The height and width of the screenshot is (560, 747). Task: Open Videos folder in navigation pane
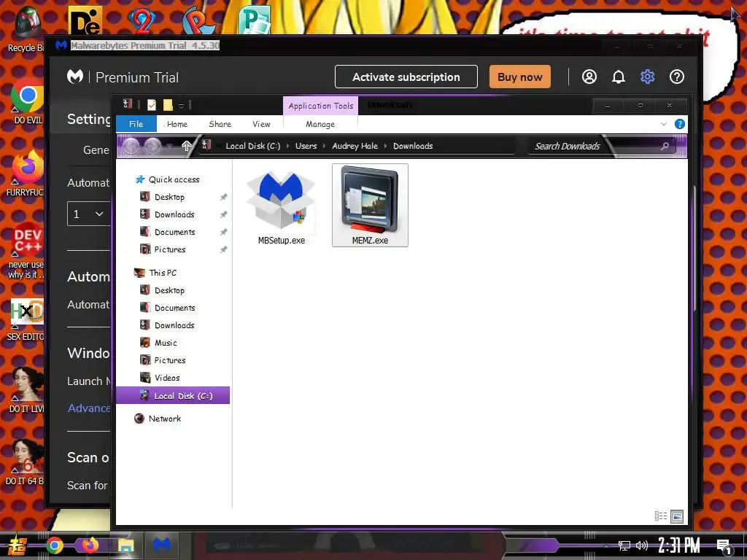pyautogui.click(x=167, y=378)
